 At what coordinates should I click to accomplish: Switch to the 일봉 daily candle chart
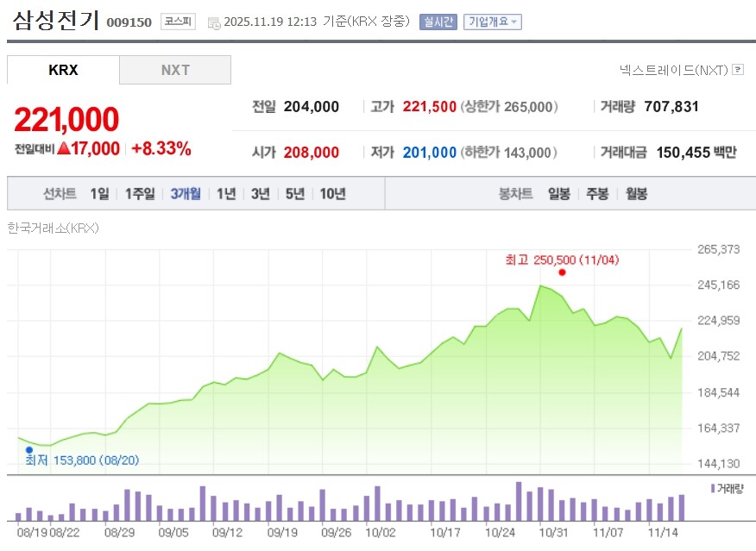pyautogui.click(x=558, y=194)
